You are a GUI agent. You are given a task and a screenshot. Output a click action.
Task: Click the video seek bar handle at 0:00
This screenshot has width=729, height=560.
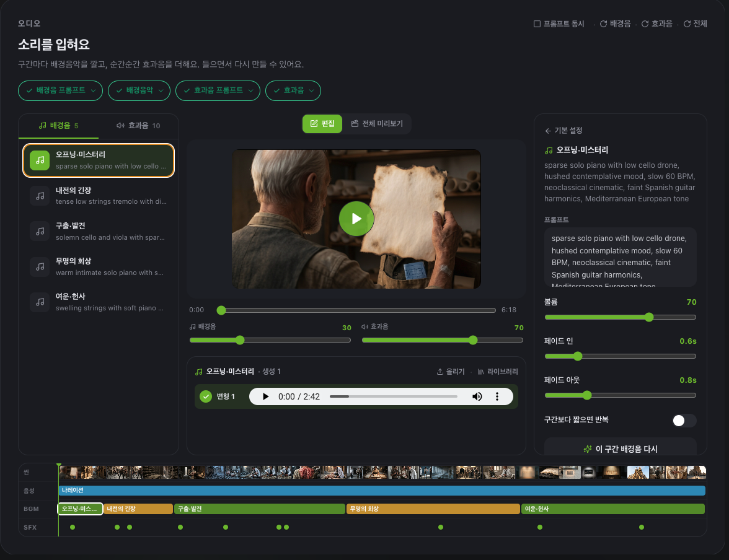coord(221,310)
